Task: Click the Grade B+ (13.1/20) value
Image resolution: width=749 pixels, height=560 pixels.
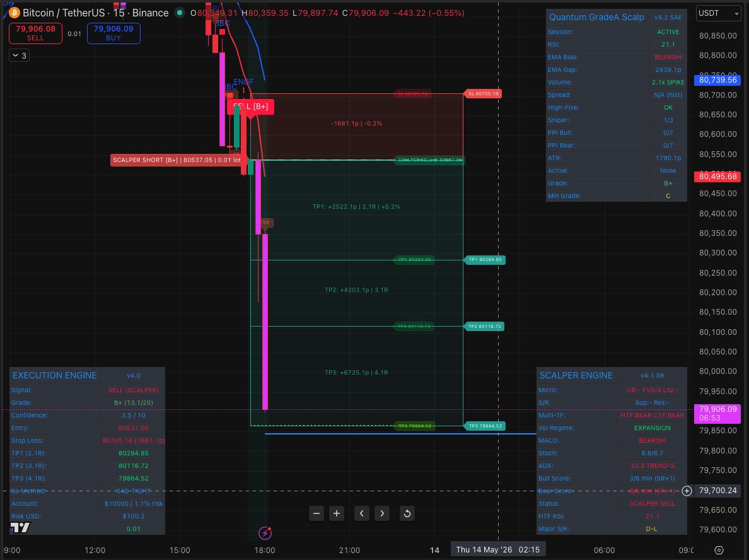Action: click(133, 403)
